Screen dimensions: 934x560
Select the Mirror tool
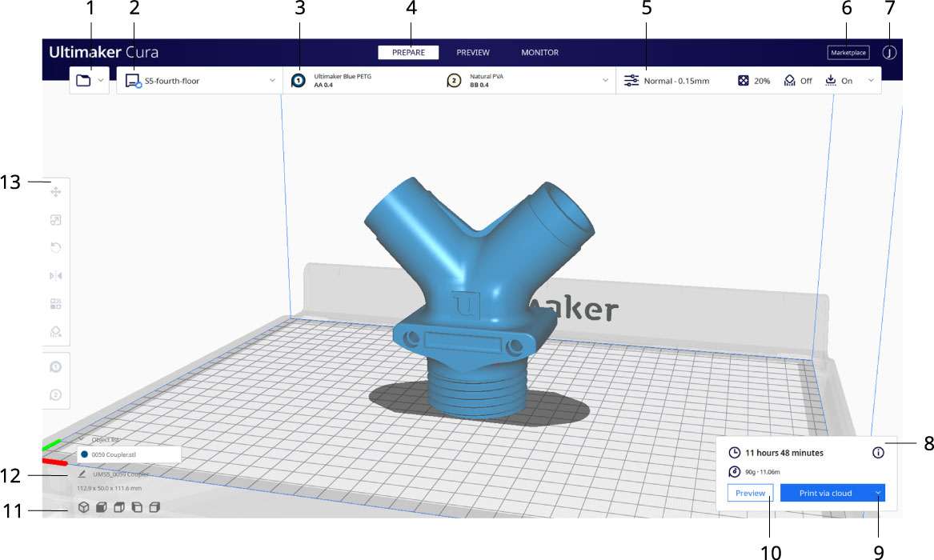[x=55, y=275]
